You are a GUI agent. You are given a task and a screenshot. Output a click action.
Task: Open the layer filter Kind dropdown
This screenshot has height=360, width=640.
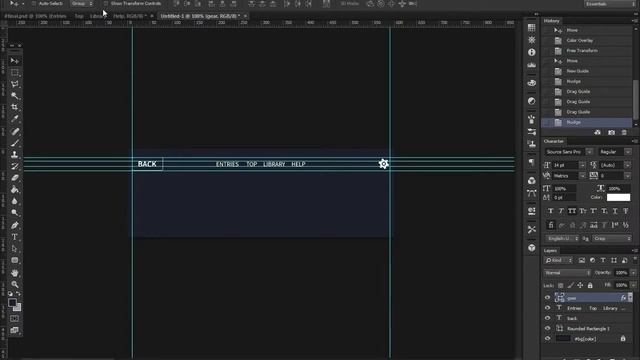(x=558, y=260)
